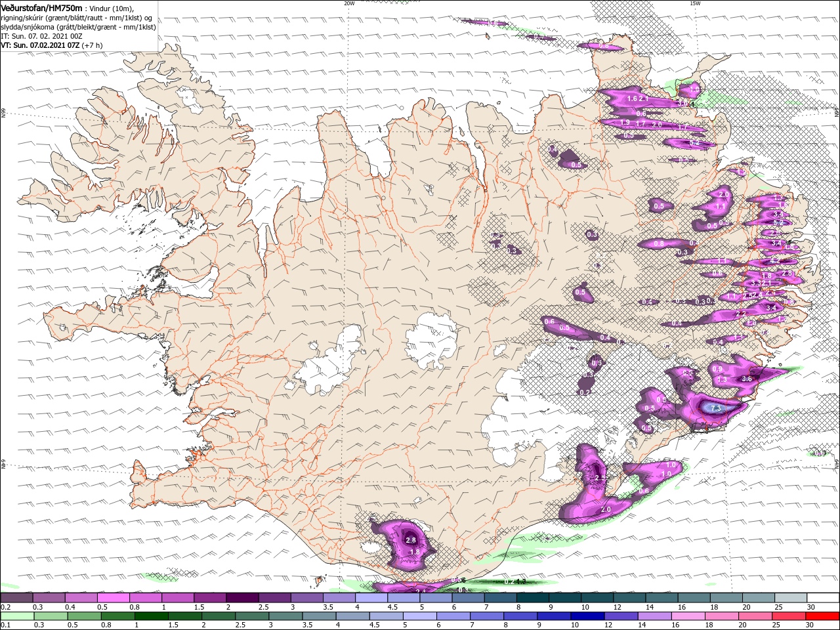This screenshot has width=840, height=630.
Task: Select the white 30 snow legend swatch
Action: (822, 598)
